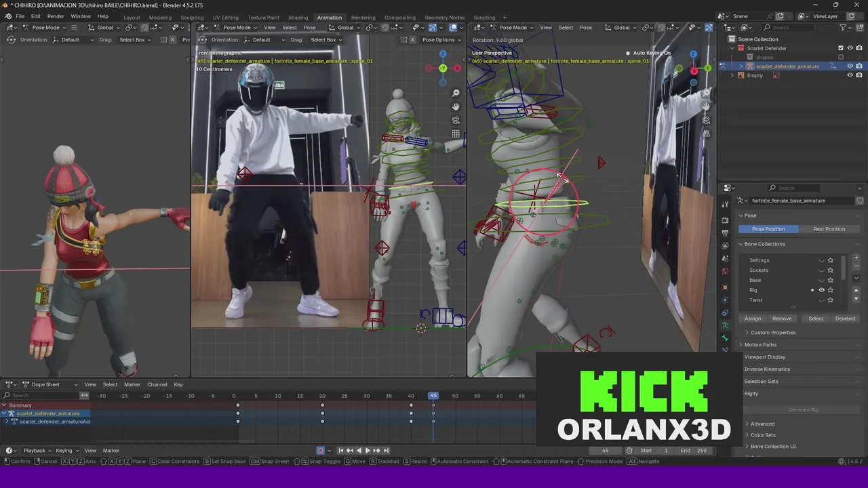The width and height of the screenshot is (868, 488).
Task: Toggle Rig bone collection visibility eye
Action: pyautogui.click(x=821, y=290)
